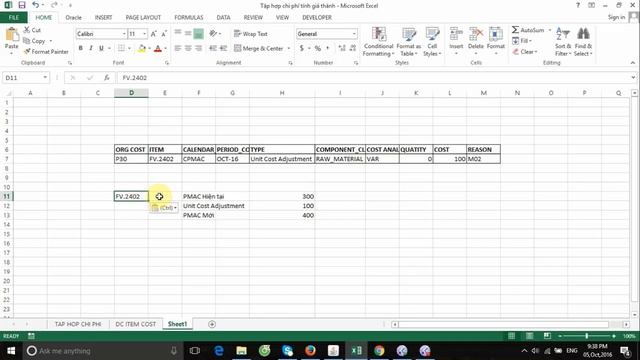The width and height of the screenshot is (640, 360).
Task: Toggle Wrap Text
Action: pyautogui.click(x=251, y=34)
